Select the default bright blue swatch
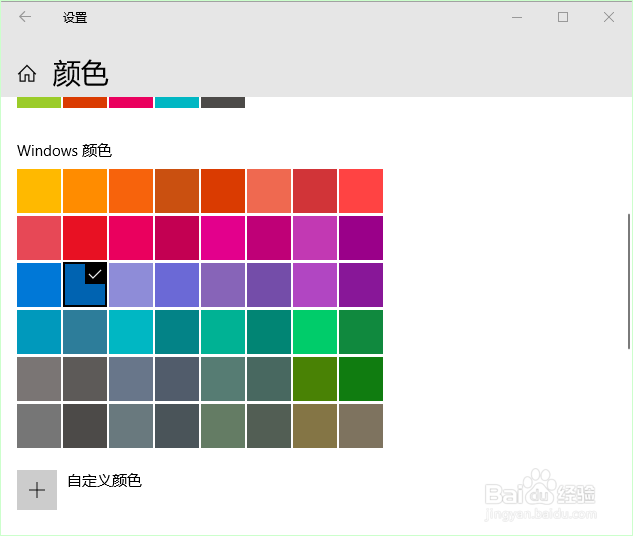The image size is (633, 536). (x=39, y=285)
